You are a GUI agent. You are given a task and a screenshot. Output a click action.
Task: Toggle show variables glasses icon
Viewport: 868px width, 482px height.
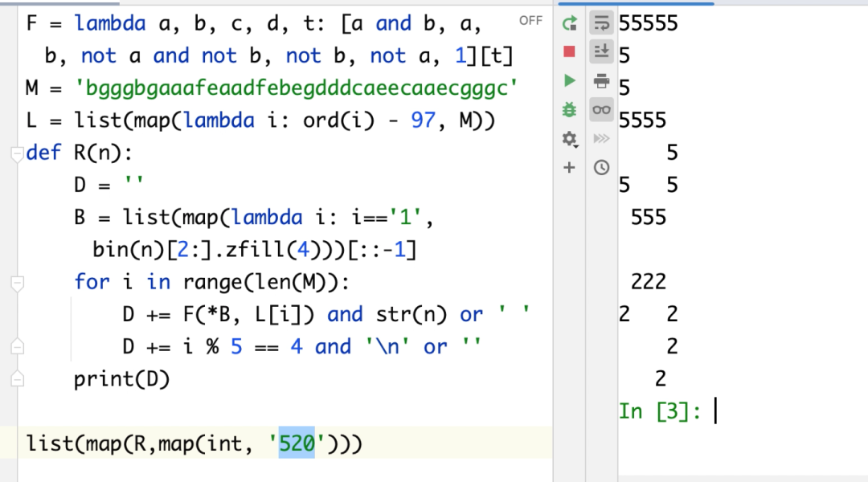[601, 109]
